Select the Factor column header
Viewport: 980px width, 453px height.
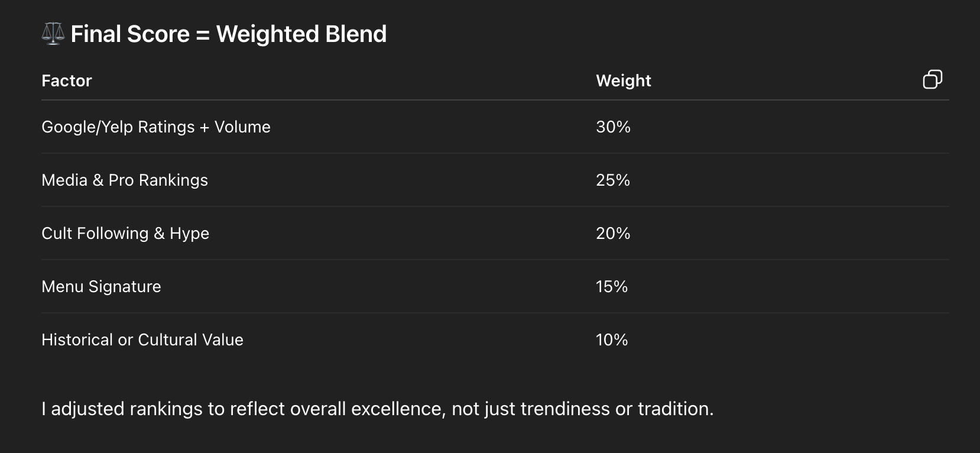pos(67,80)
